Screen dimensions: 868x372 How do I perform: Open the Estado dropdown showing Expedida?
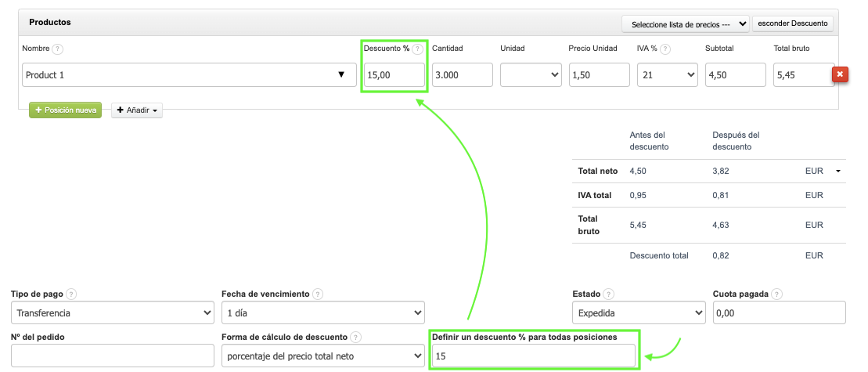click(639, 312)
